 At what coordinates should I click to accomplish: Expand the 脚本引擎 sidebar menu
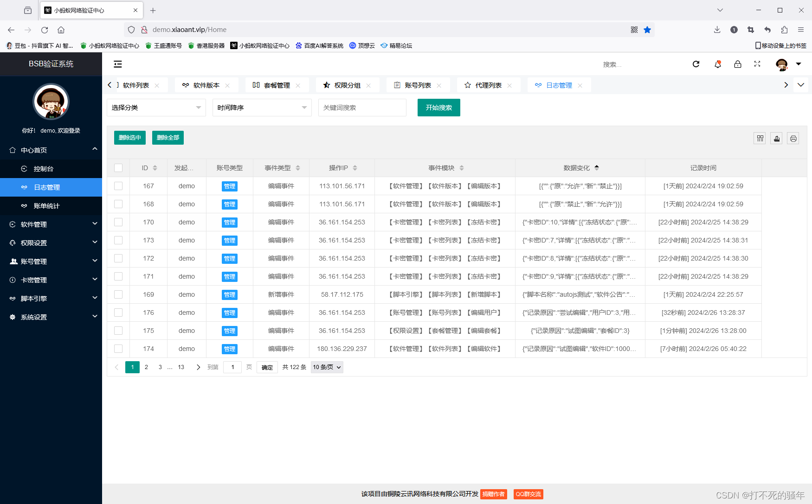click(x=51, y=299)
